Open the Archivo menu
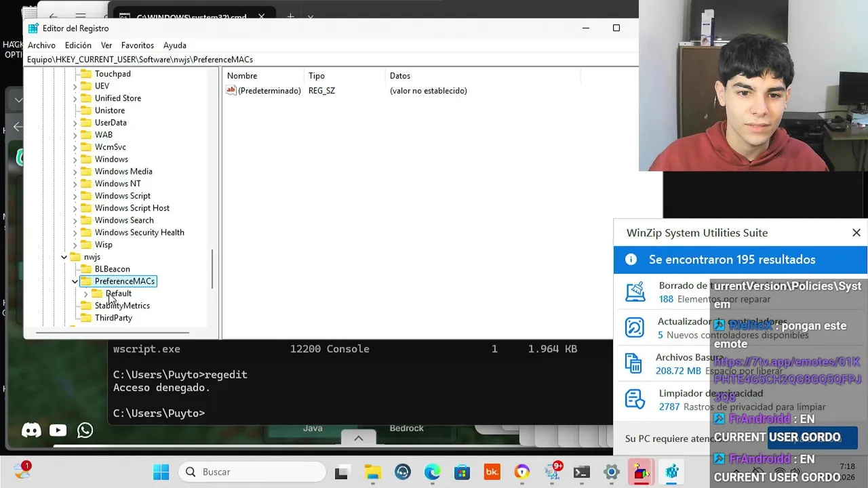The height and width of the screenshot is (488, 868). (x=41, y=45)
